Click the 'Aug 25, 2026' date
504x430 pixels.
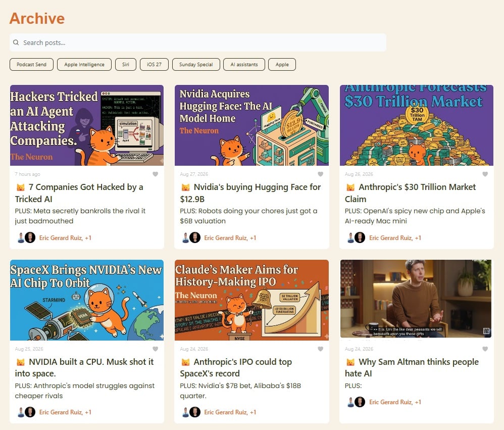pos(29,349)
